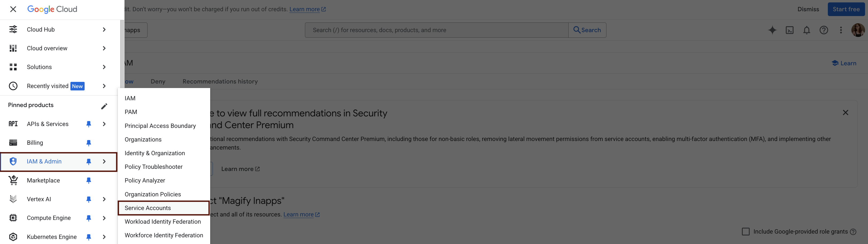Click the Start free button

tap(846, 9)
